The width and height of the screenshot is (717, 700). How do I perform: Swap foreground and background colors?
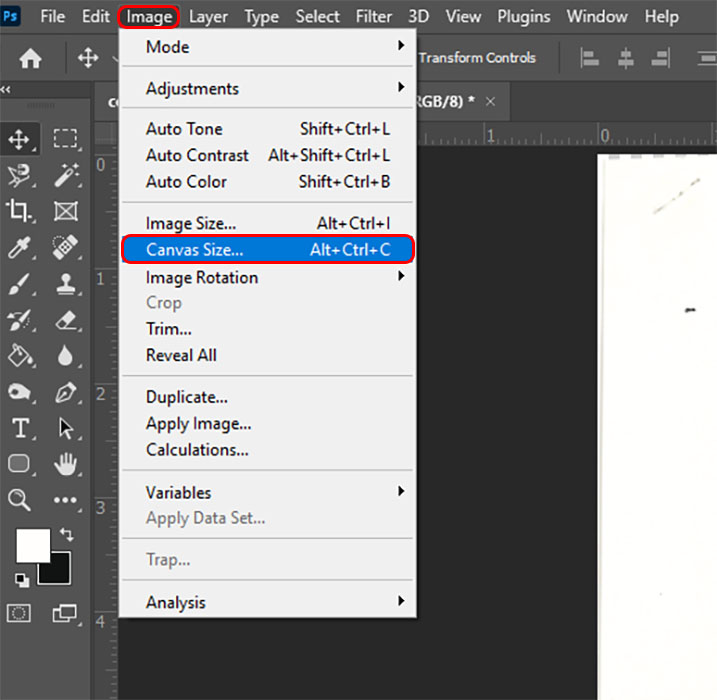pyautogui.click(x=67, y=535)
